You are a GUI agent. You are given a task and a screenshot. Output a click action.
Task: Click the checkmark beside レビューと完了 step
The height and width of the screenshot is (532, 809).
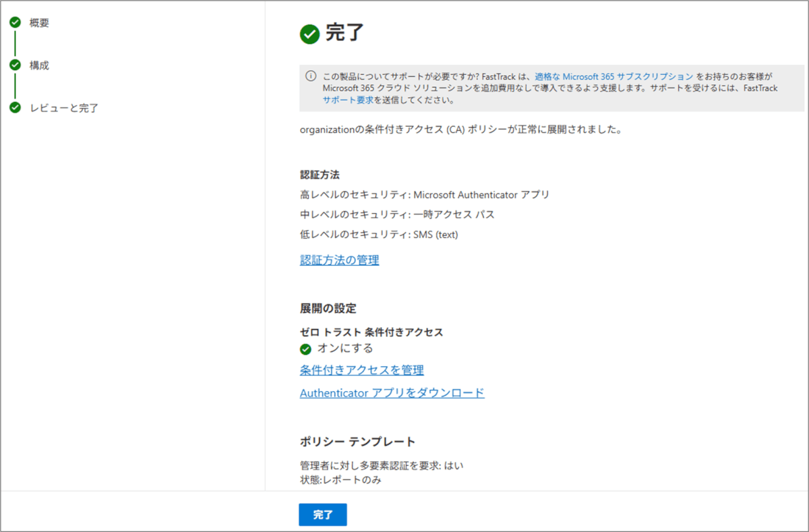(x=15, y=107)
